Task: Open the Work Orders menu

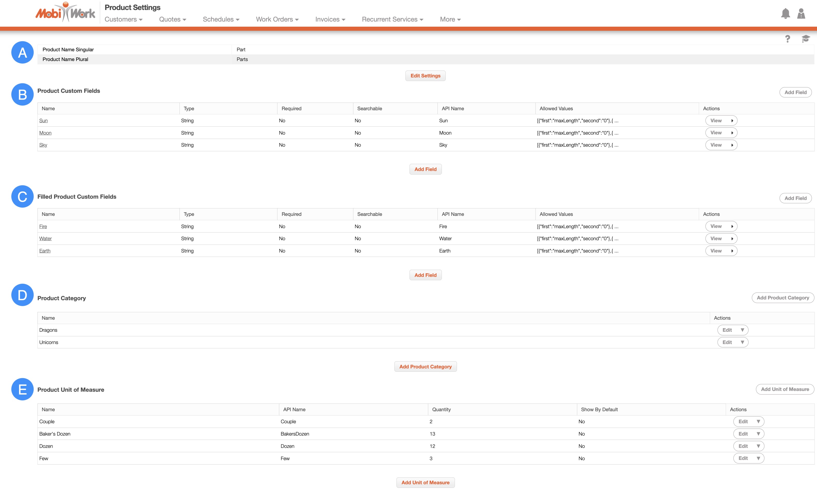Action: (277, 19)
